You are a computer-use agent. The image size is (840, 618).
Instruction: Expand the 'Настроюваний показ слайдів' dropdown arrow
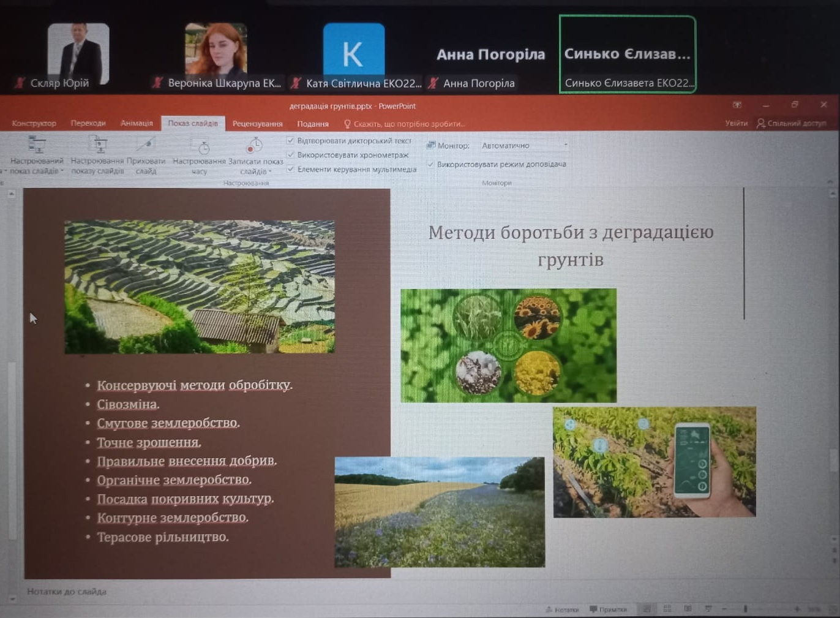62,171
